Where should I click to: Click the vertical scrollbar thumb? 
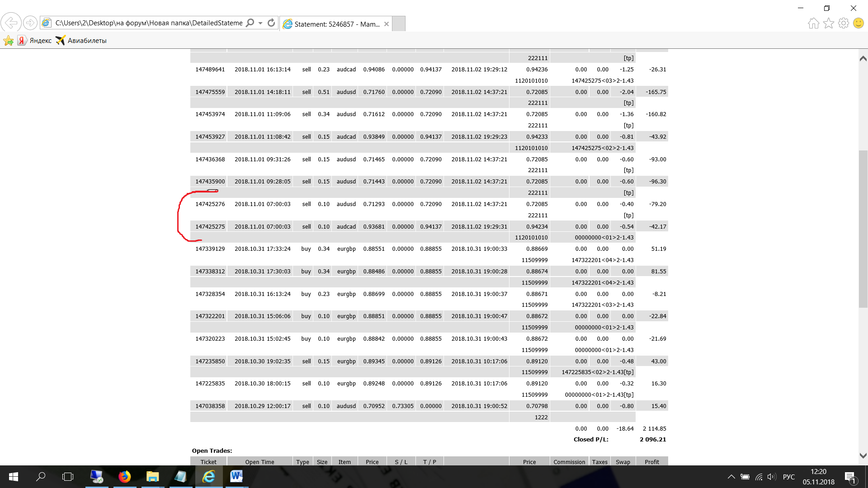(863, 229)
